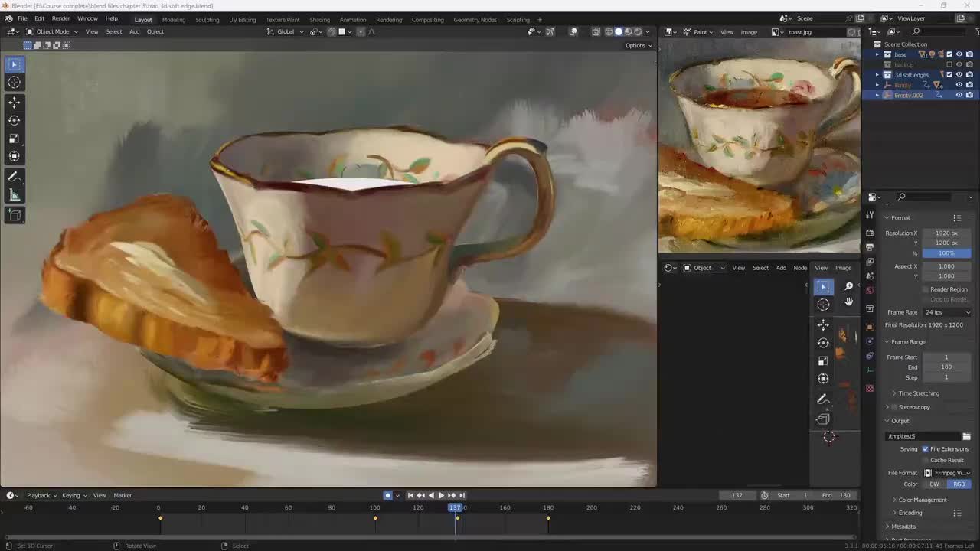Image resolution: width=980 pixels, height=551 pixels.
Task: Toggle overlays in main viewport header
Action: point(573,32)
